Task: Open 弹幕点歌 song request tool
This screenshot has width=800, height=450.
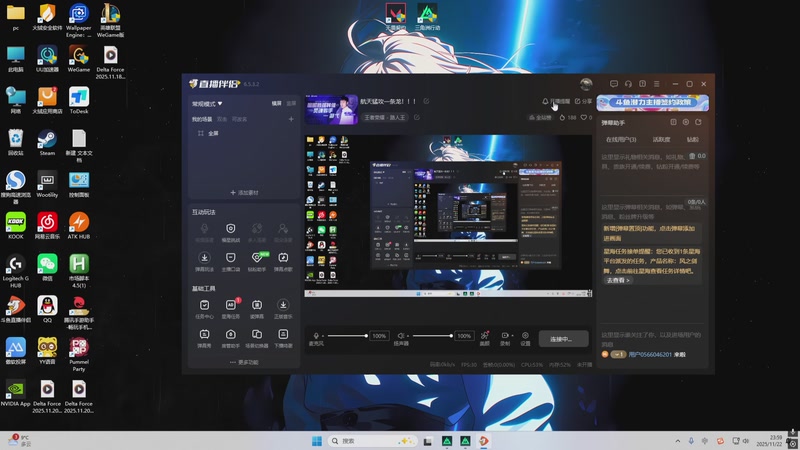Action: [x=283, y=261]
